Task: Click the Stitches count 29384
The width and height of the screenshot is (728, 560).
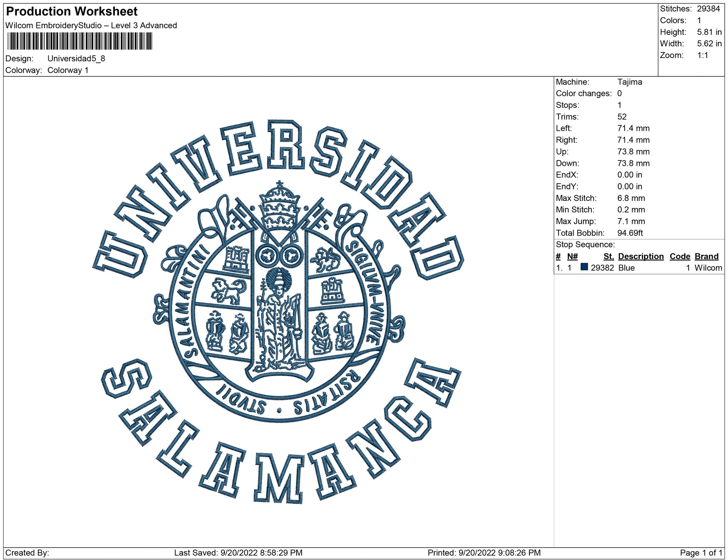Action: tap(708, 9)
